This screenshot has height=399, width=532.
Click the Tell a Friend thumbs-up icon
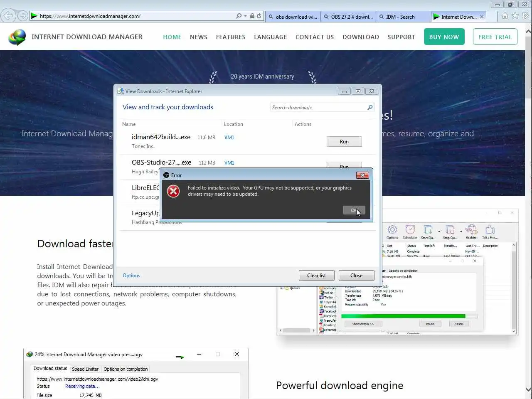490,230
